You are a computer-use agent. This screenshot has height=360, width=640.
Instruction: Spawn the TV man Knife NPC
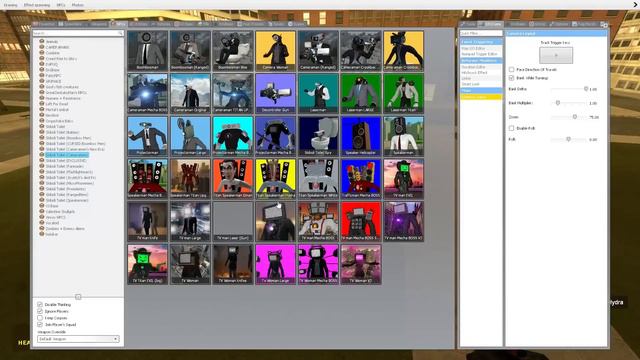(x=147, y=222)
